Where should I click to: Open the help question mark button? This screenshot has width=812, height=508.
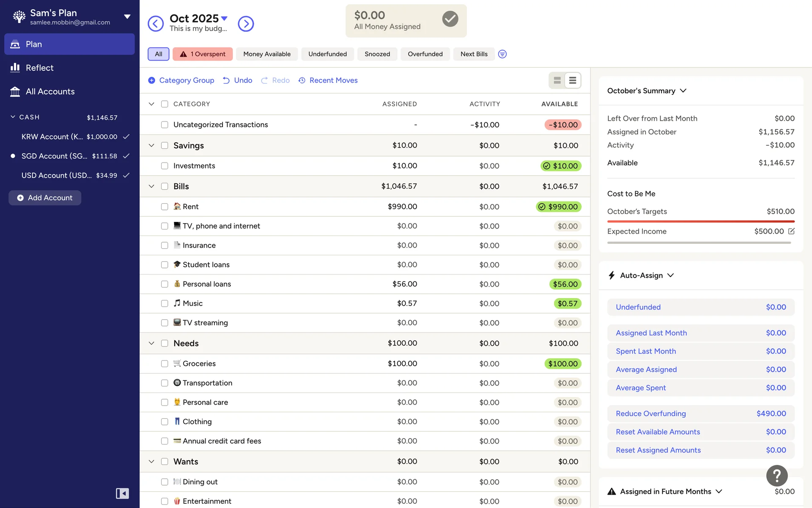click(776, 476)
